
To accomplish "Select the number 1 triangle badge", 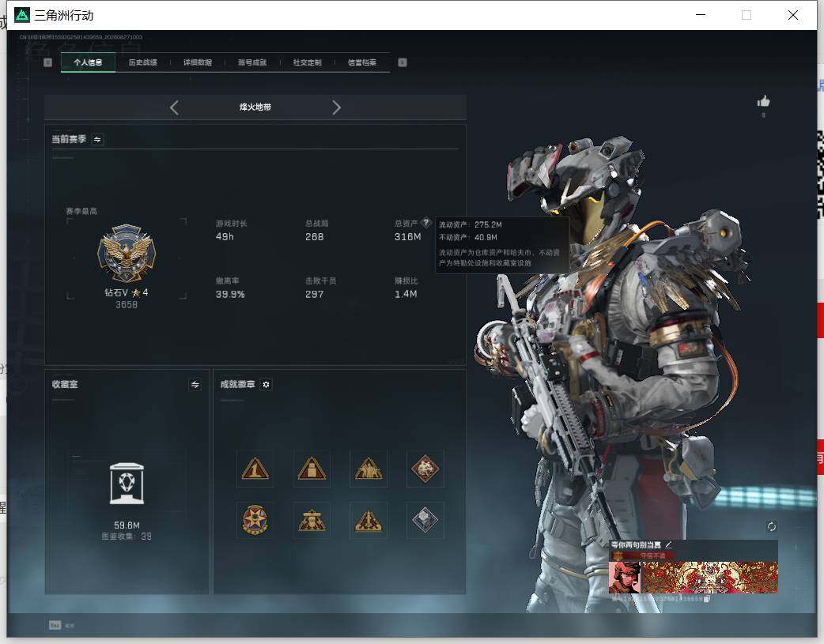I will 255,469.
